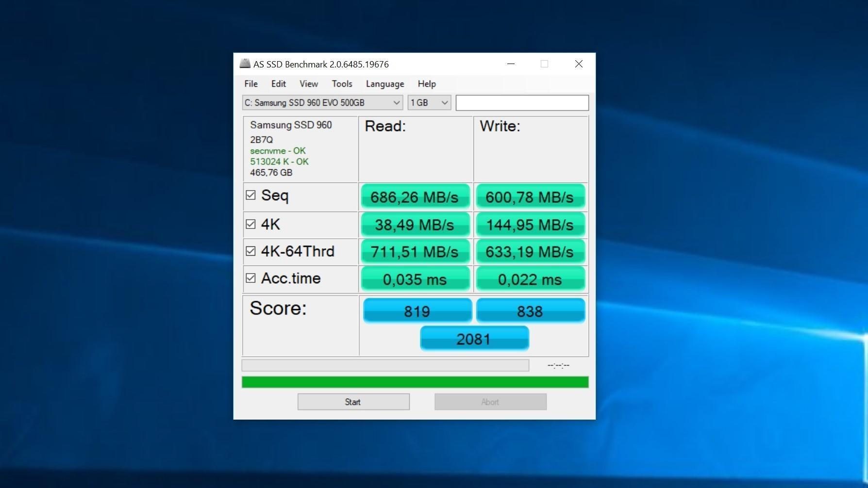Toggle the 4K test checkbox
The width and height of the screenshot is (868, 488).
point(250,224)
